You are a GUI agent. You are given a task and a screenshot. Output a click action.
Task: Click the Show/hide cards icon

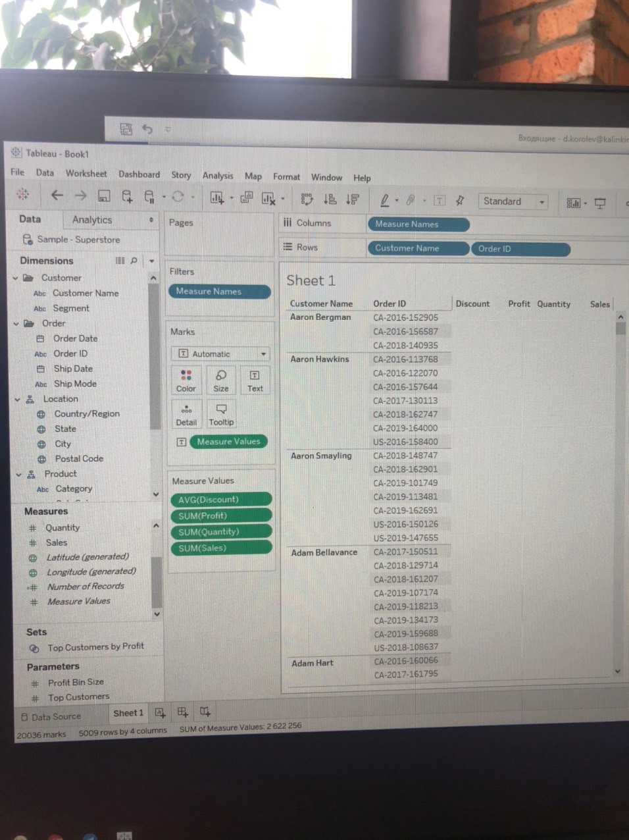(574, 203)
